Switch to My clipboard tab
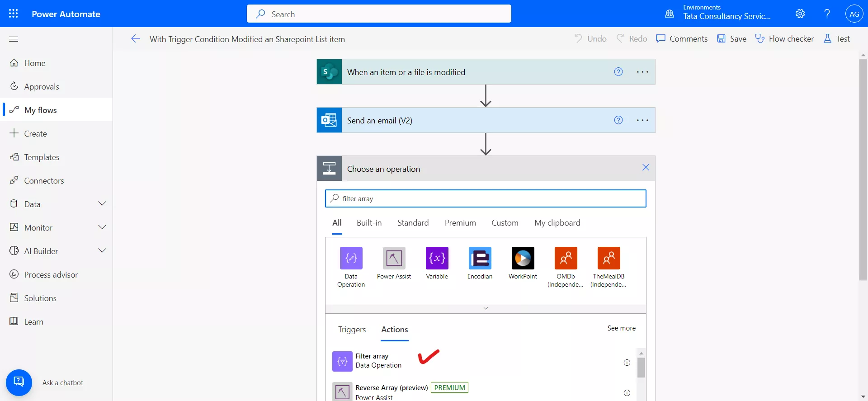 tap(557, 223)
